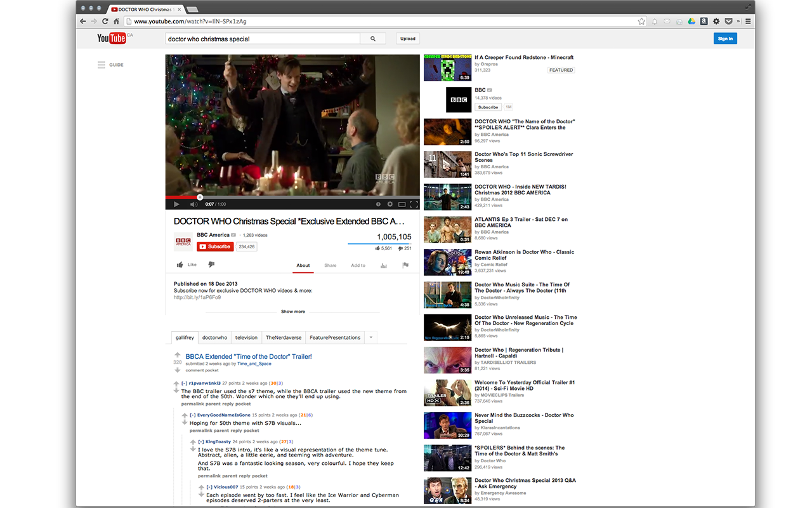812x508 pixels.
Task: Select the gallifrey subreddit tab
Action: [x=185, y=338]
